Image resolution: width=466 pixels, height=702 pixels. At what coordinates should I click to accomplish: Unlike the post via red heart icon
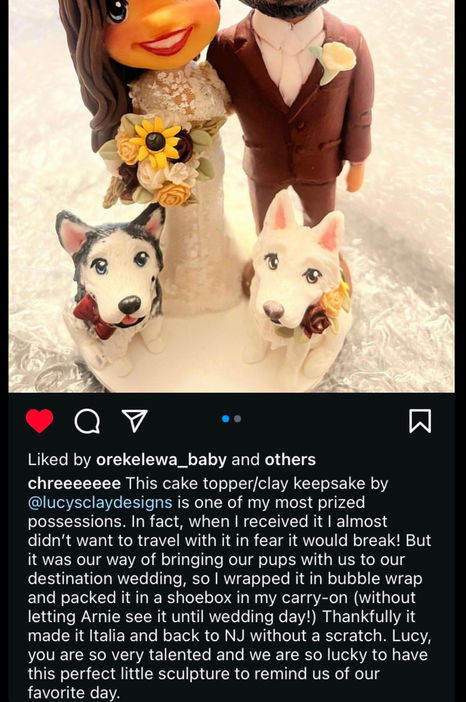[x=39, y=421]
